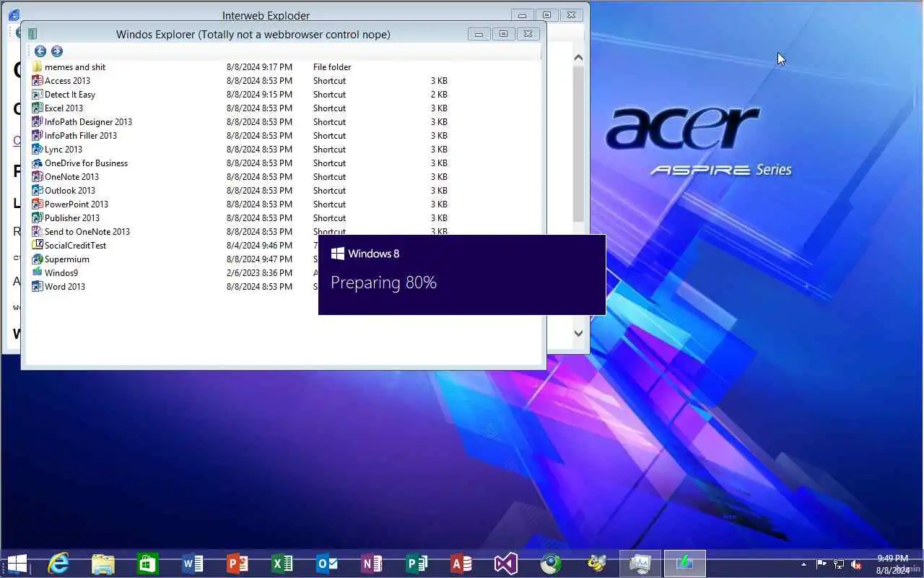Click date 2/6/2023 8:36 PM
Viewport: 924px width, 578px height.
[259, 273]
